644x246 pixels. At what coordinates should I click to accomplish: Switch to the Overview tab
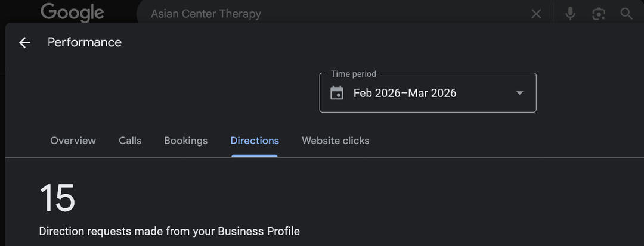pos(73,141)
